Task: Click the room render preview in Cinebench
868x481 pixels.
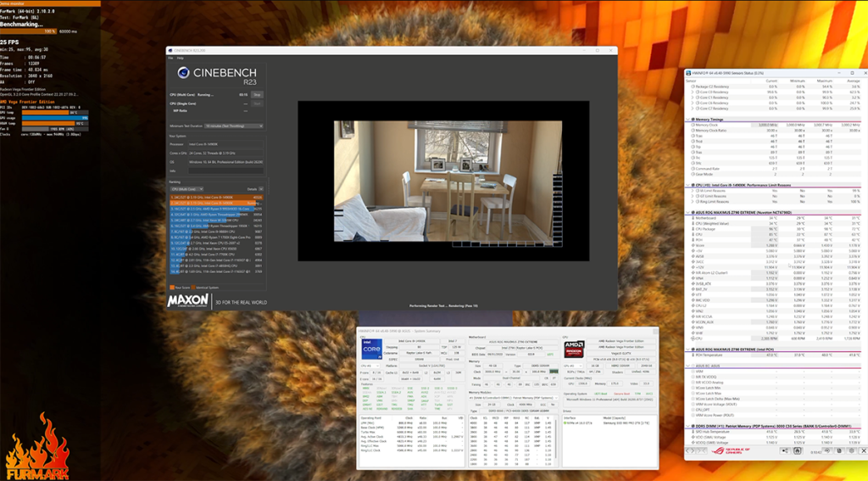Action: pyautogui.click(x=448, y=182)
